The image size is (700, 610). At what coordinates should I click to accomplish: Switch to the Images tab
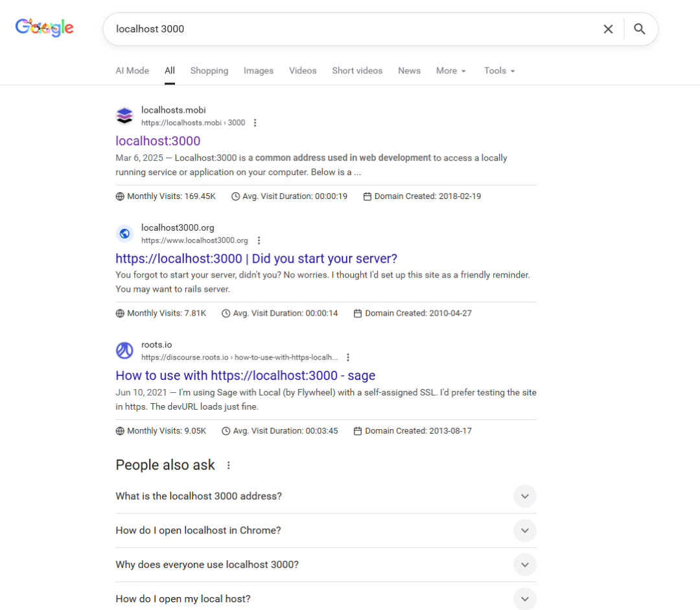pyautogui.click(x=259, y=71)
